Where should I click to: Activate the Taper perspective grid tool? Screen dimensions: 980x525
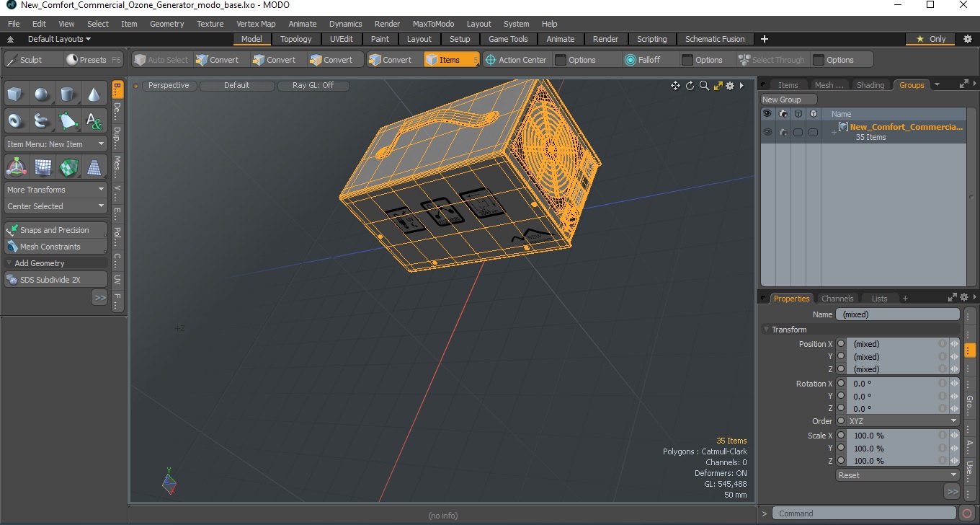coord(94,167)
